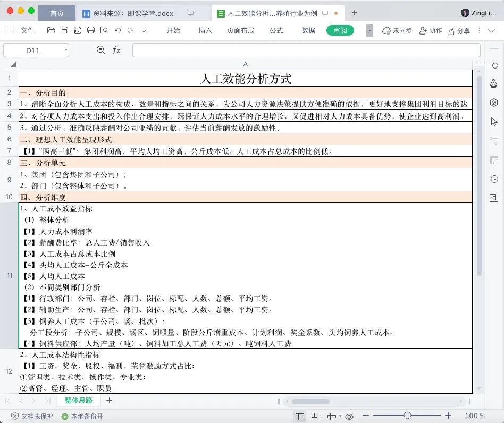Open the document history clock icon

[493, 179]
